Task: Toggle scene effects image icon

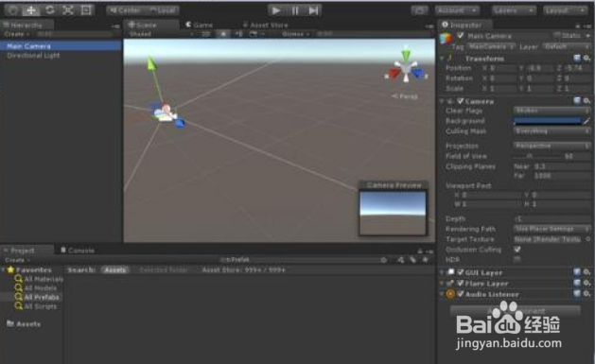Action: [254, 34]
